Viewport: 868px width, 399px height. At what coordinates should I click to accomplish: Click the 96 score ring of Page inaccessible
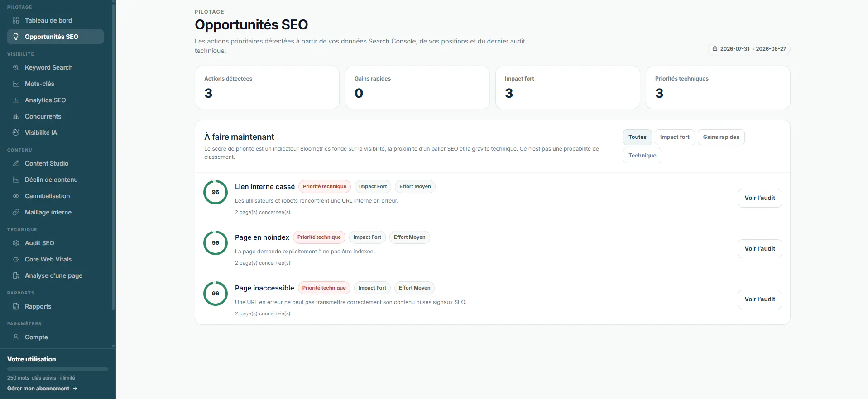click(216, 294)
